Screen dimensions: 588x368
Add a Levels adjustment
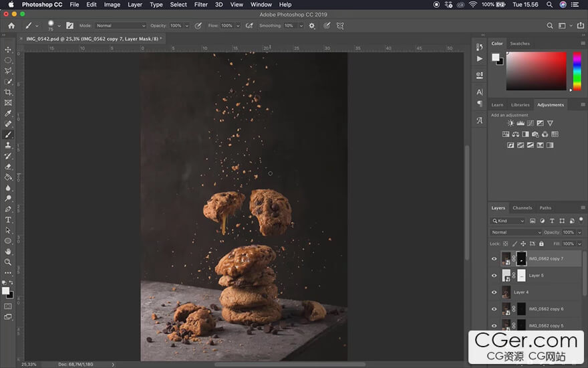521,123
